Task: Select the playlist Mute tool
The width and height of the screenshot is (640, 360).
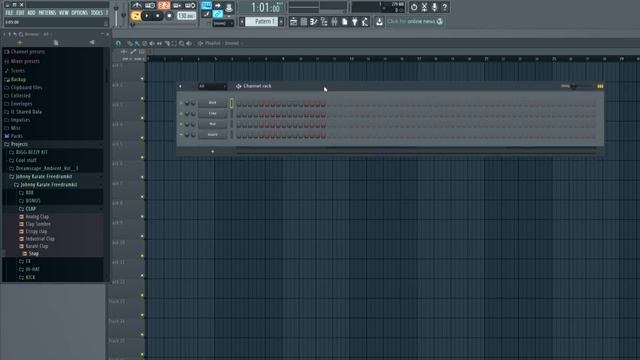Action: [152, 43]
